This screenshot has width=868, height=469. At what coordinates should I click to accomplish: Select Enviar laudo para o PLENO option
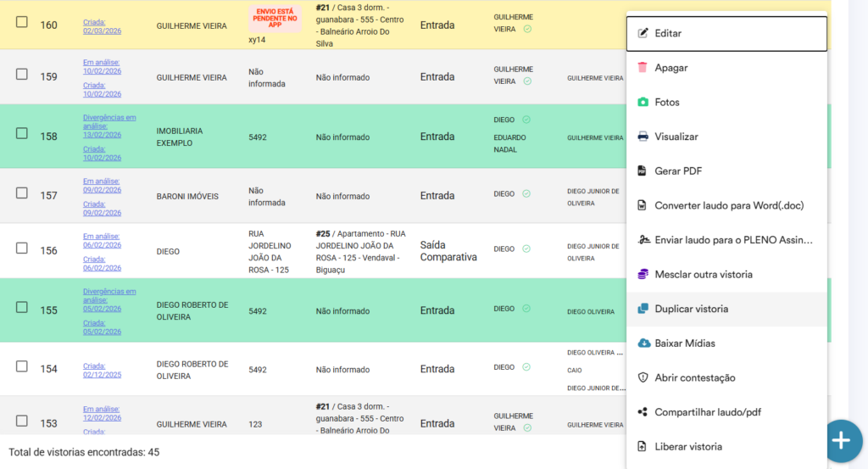tap(733, 240)
